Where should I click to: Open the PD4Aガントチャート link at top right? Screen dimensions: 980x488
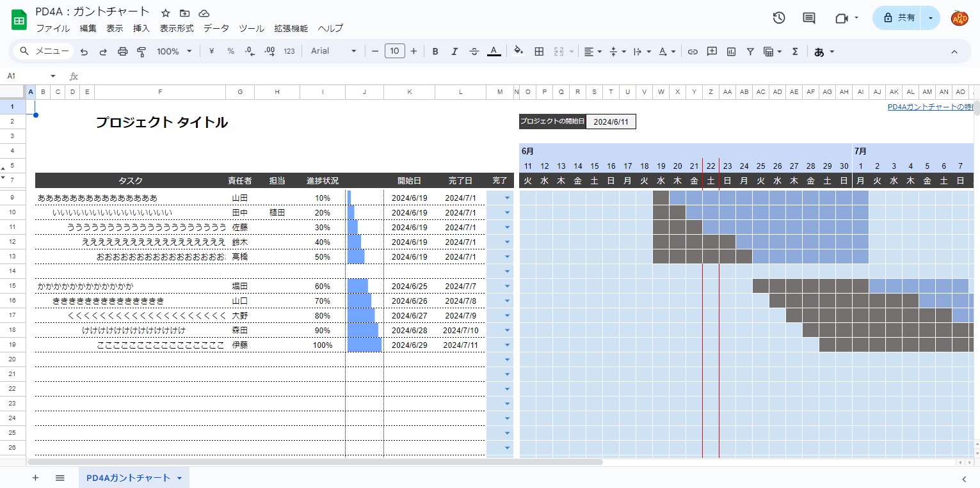point(930,107)
